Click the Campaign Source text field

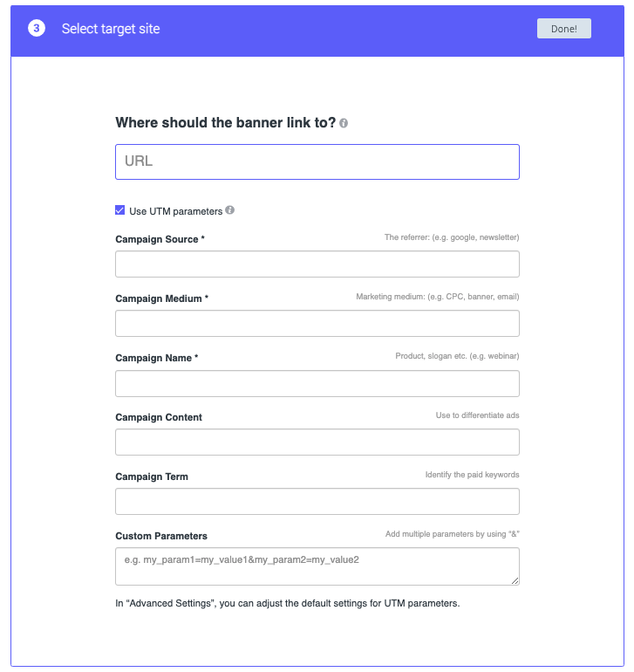(x=317, y=264)
